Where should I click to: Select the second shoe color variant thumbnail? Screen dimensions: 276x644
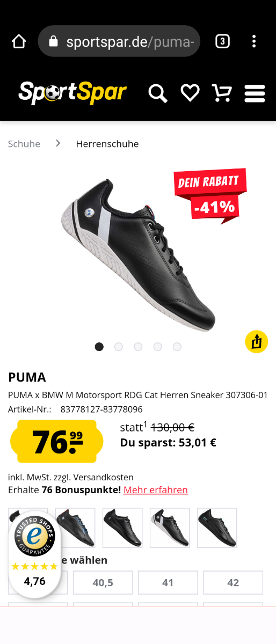coord(75,528)
